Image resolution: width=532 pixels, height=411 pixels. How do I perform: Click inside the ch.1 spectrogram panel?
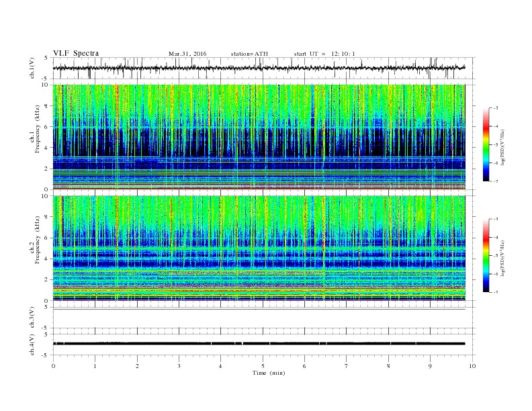point(259,137)
